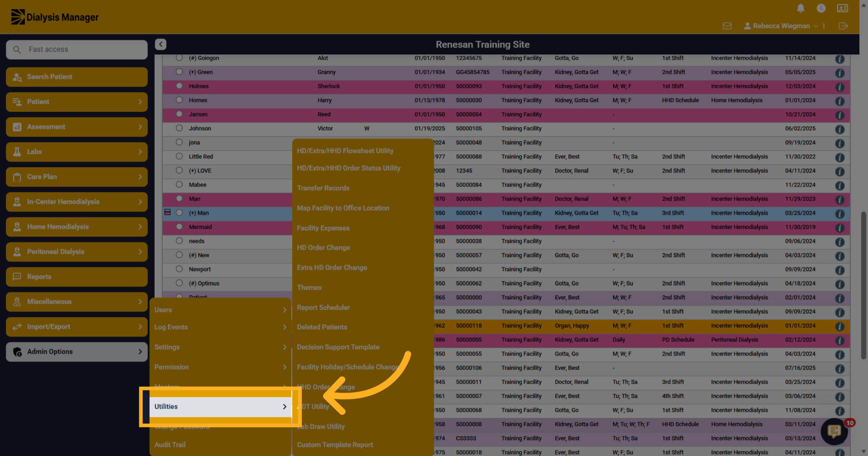Screen dimensions: 868x456
Task: Open Settings submenu in Admin Options
Action: (x=221, y=347)
